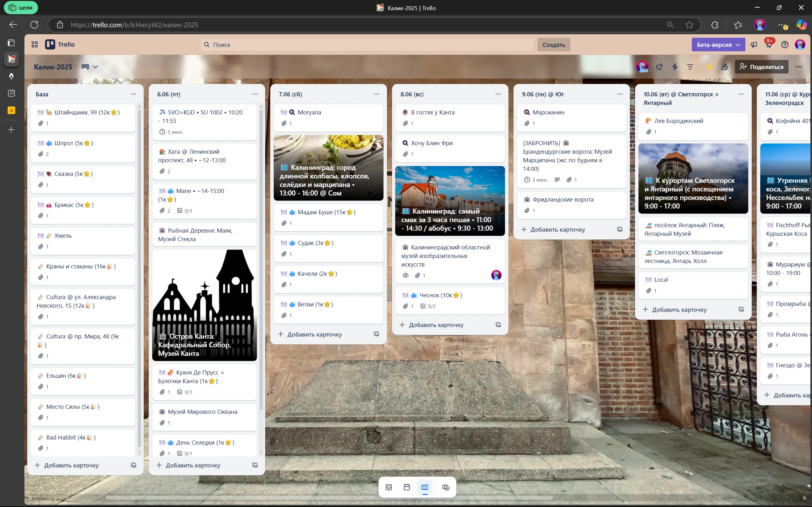This screenshot has width=812, height=507.
Task: Open the board menu three dots beside Поделиться
Action: pos(799,67)
